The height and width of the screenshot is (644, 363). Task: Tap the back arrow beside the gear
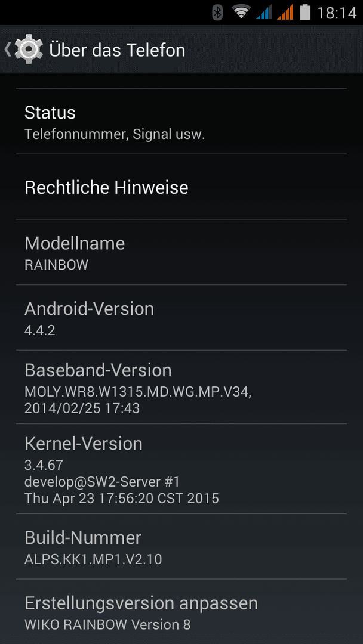point(7,49)
